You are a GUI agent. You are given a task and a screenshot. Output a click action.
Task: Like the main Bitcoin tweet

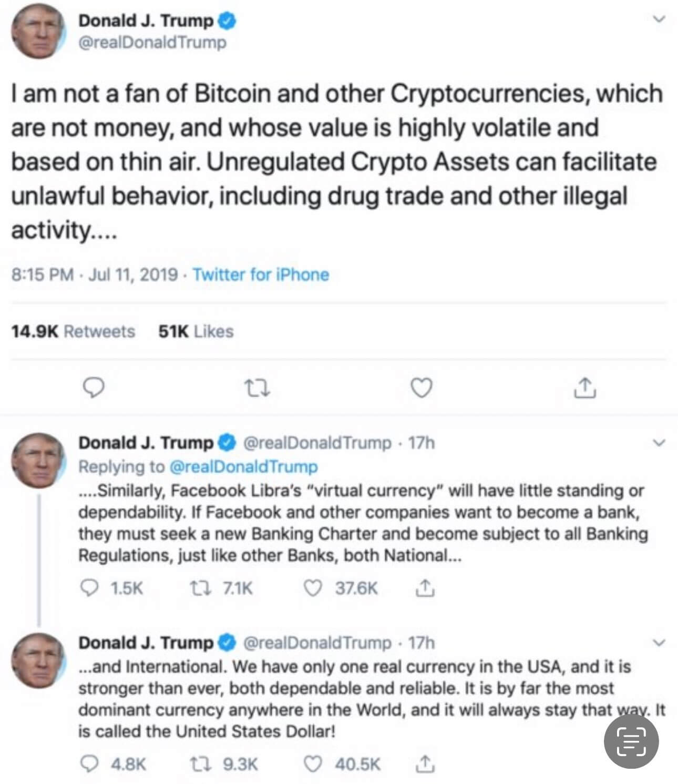(x=421, y=388)
